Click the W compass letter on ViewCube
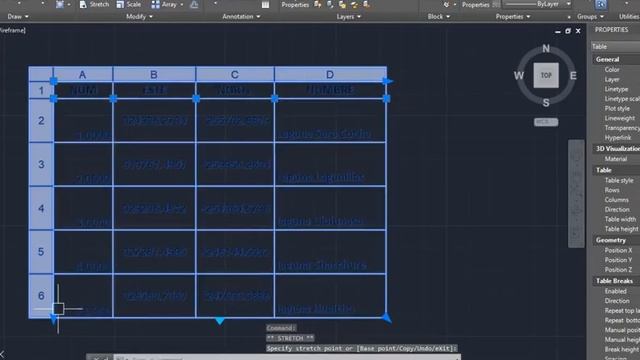 coord(519,76)
